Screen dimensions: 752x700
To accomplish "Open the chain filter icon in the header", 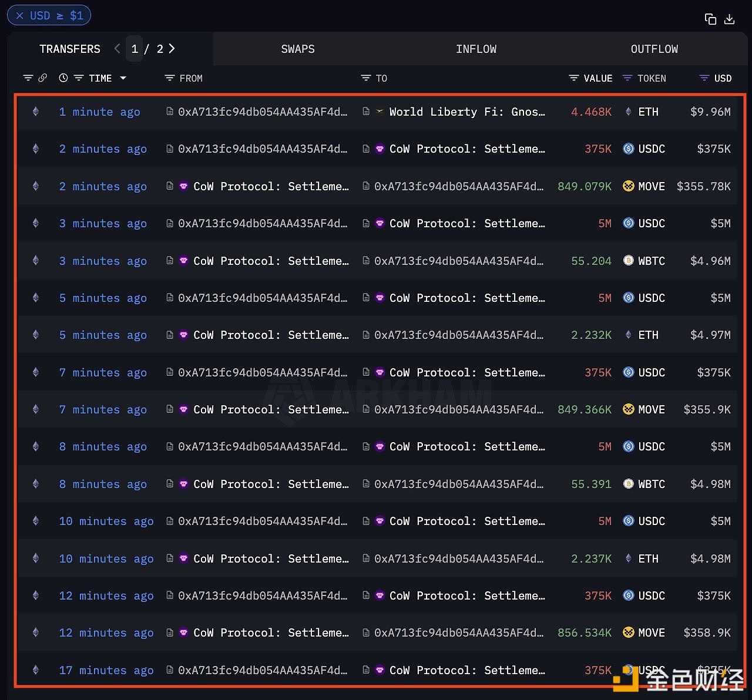I will click(28, 78).
